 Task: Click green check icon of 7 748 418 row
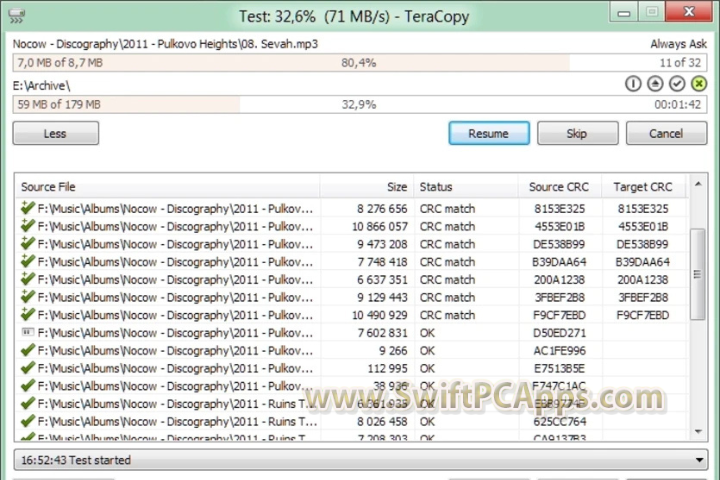(28, 261)
